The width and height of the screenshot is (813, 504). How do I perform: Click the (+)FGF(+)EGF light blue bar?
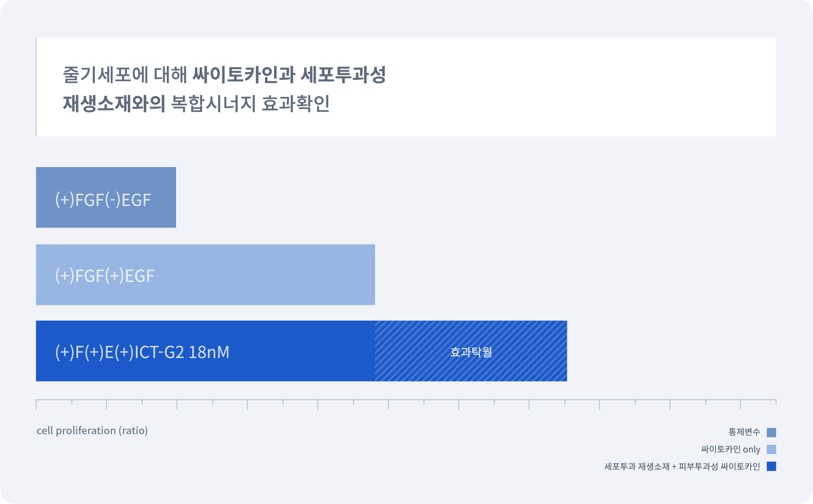pos(206,275)
